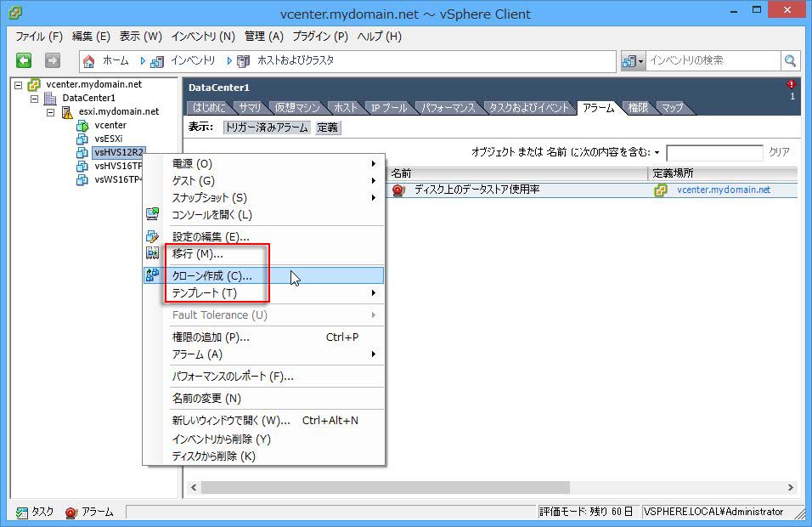The width and height of the screenshot is (812, 527).
Task: Click the gray forward navigation arrow
Action: 53,60
